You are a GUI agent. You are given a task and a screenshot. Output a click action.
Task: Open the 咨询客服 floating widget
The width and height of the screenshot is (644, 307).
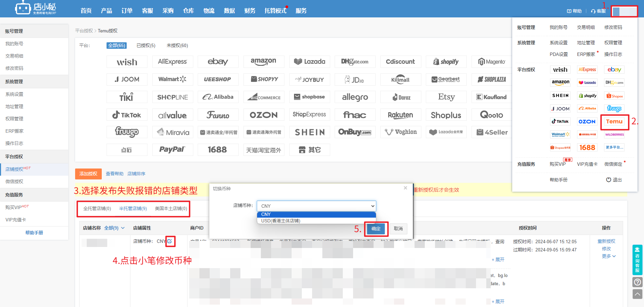pyautogui.click(x=638, y=260)
